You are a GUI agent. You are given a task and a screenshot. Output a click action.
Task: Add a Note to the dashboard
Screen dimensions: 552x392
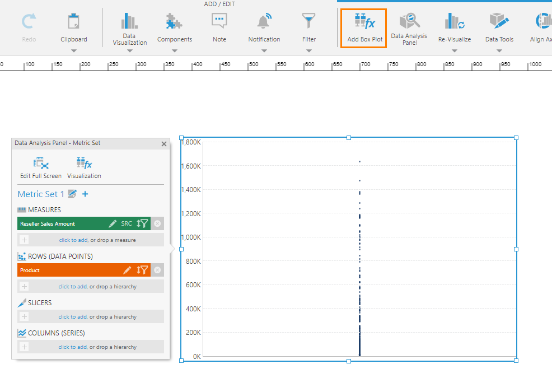tap(219, 26)
